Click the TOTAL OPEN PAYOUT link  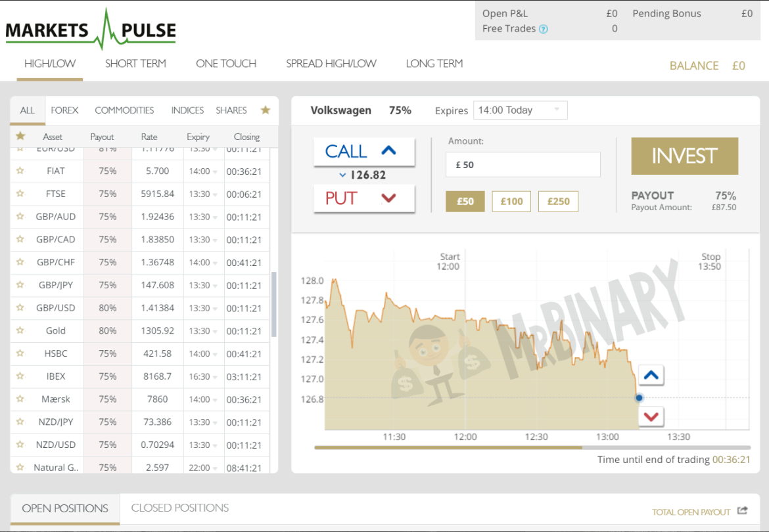click(x=691, y=512)
